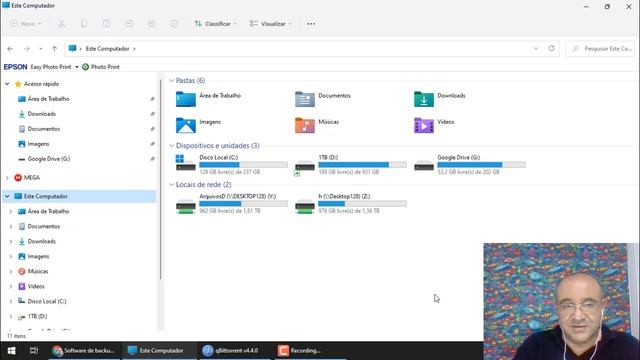Collapse Este Computador tree node
This screenshot has width=640, height=360.
click(x=7, y=196)
